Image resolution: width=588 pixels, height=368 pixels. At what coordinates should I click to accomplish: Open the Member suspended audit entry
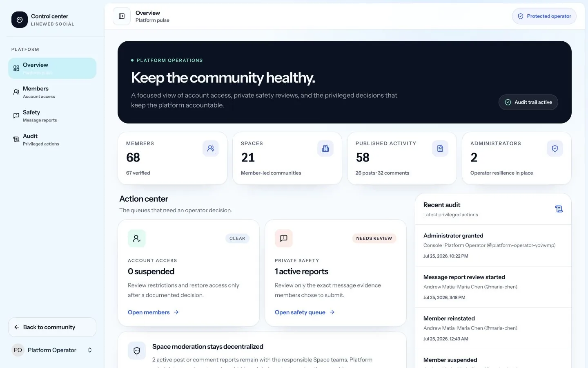[x=493, y=359]
